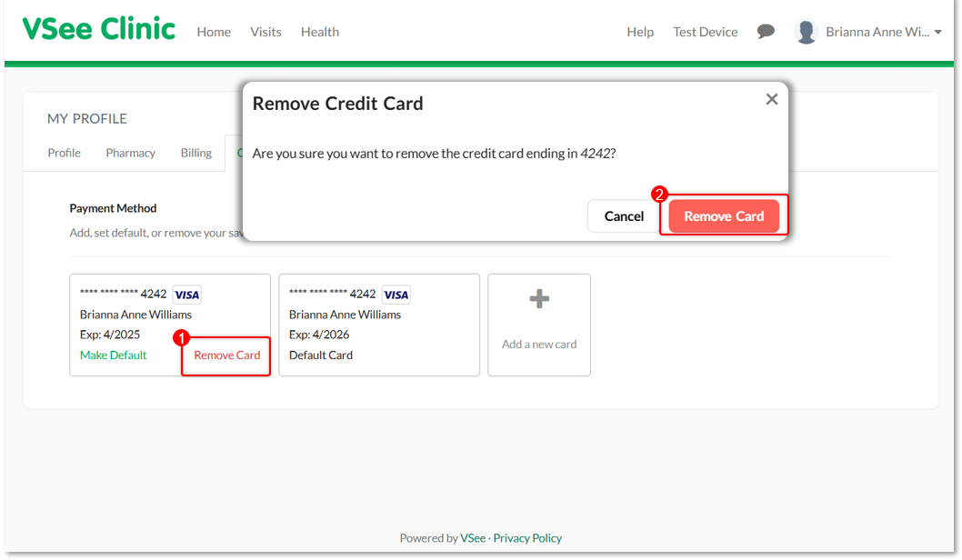Go to the Home menu

click(x=214, y=32)
